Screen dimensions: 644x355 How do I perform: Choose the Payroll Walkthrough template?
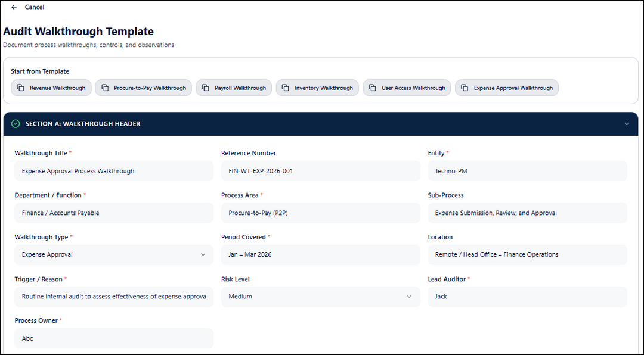234,88
